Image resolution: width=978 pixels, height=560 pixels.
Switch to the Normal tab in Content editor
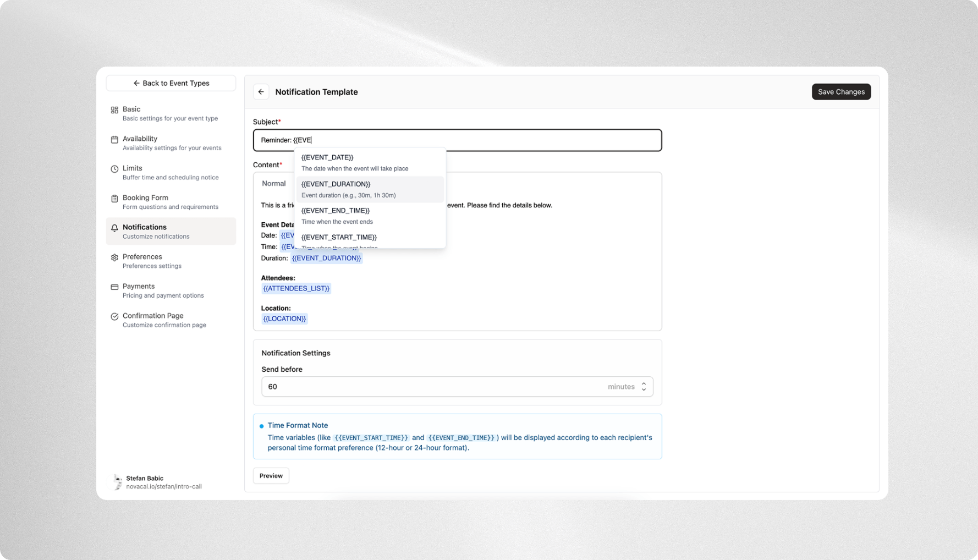point(273,183)
